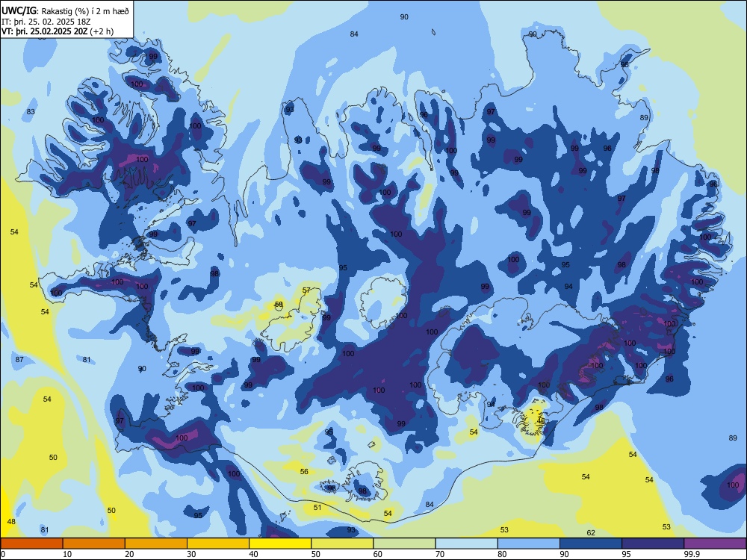The image size is (747, 560).
Task: Click the map value '46' in the yellow spot
Action: coord(540,420)
